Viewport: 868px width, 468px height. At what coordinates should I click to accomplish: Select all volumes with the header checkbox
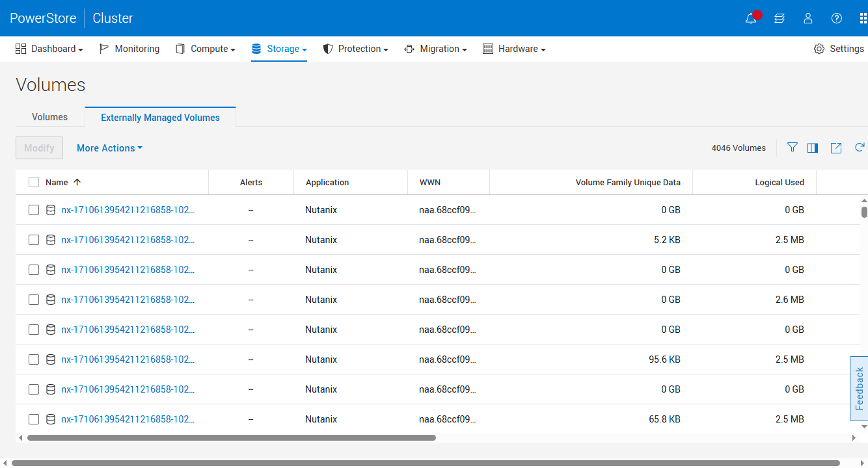34,182
